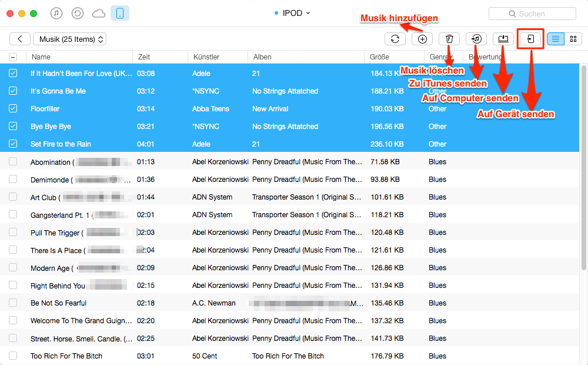The height and width of the screenshot is (365, 588).
Task: Click the 236.10 KB size cell
Action: [x=387, y=144]
